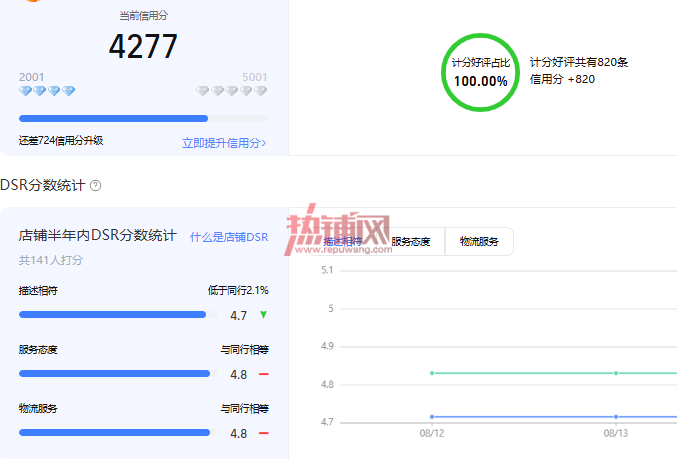Click the green down arrow beside 4.7
677x459 pixels.
pyautogui.click(x=263, y=315)
